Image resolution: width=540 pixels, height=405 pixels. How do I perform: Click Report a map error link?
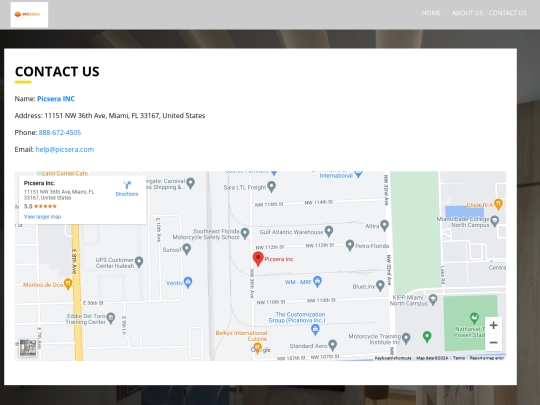point(487,358)
